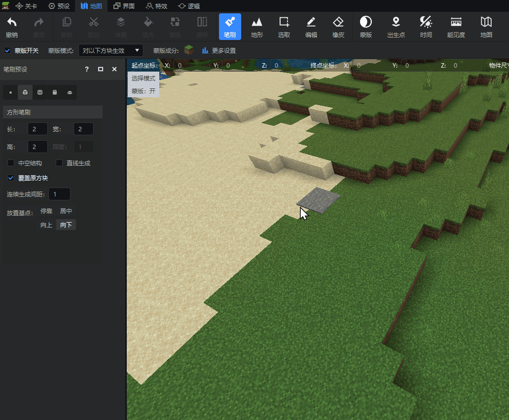Click the 选择模式 button in viewport

tap(144, 78)
